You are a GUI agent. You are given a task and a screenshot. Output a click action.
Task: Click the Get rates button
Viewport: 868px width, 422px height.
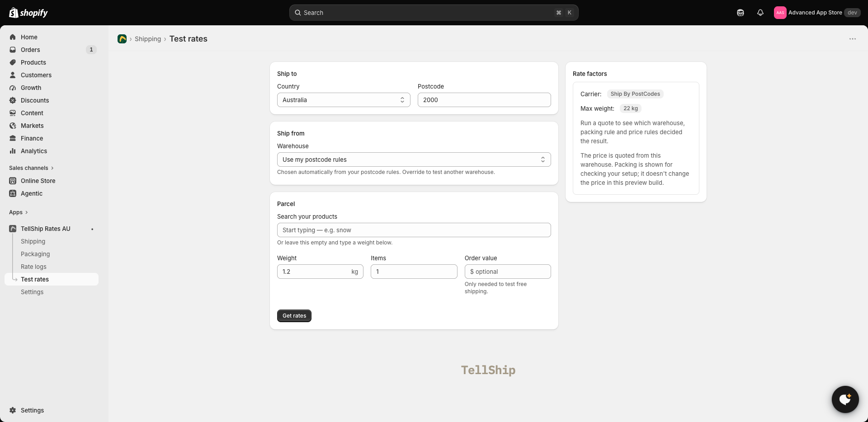coord(294,316)
